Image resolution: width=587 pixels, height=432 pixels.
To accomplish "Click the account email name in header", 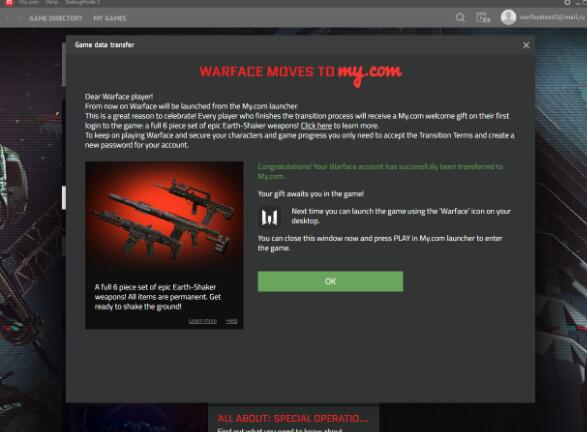I will pyautogui.click(x=551, y=17).
